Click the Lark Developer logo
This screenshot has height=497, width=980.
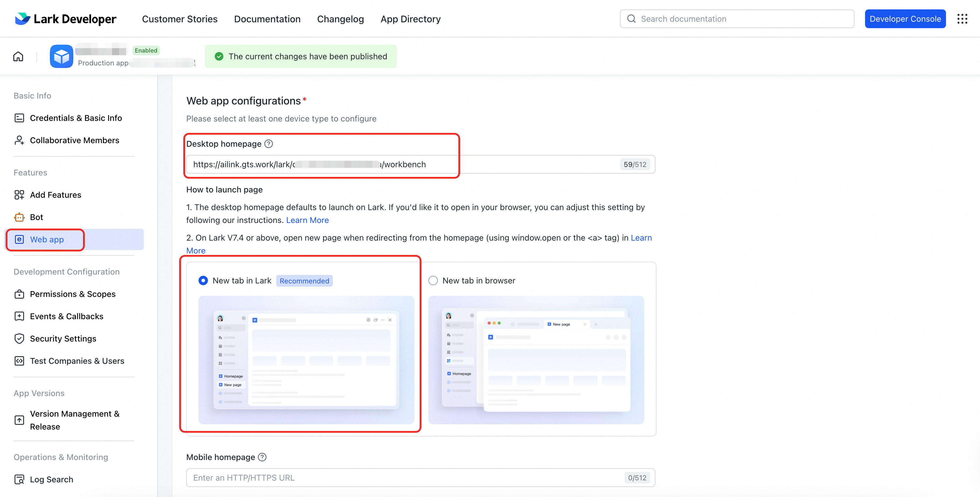pyautogui.click(x=65, y=19)
